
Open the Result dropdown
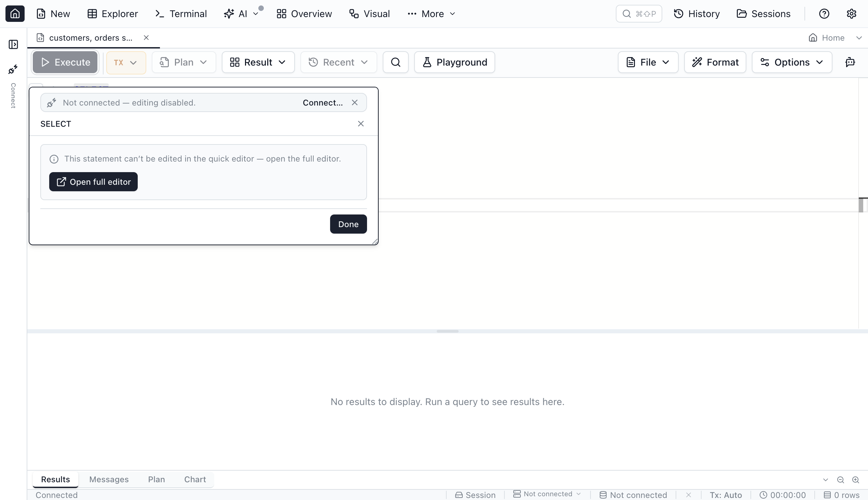coord(258,62)
